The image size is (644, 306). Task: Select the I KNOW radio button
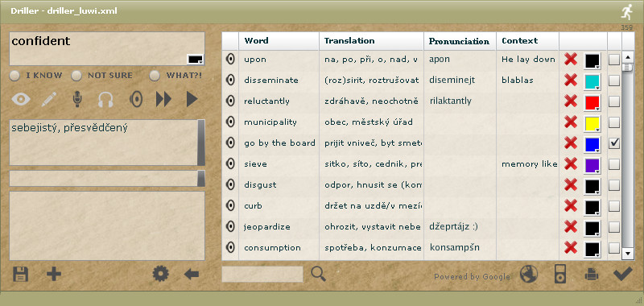(x=14, y=75)
